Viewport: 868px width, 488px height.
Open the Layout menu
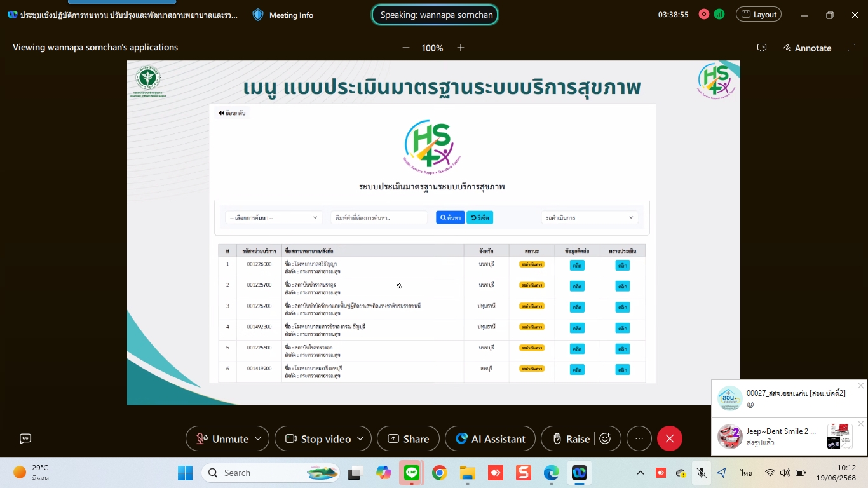759,15
